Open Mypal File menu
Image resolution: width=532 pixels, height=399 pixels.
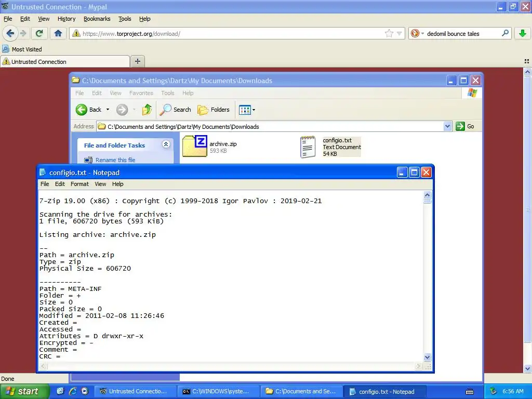(8, 19)
